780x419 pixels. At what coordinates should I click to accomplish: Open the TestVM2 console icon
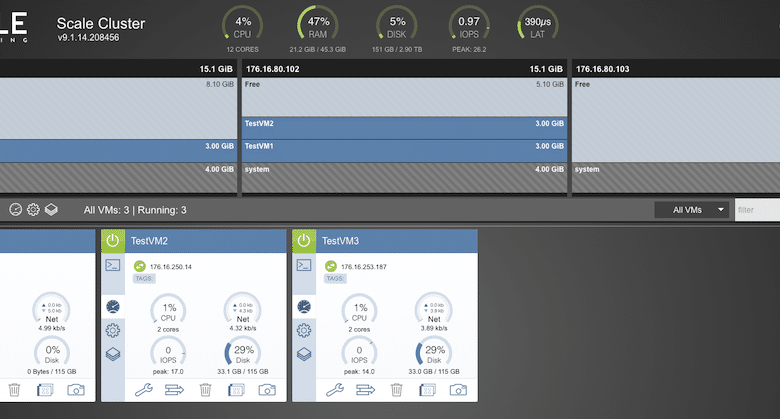(x=113, y=265)
